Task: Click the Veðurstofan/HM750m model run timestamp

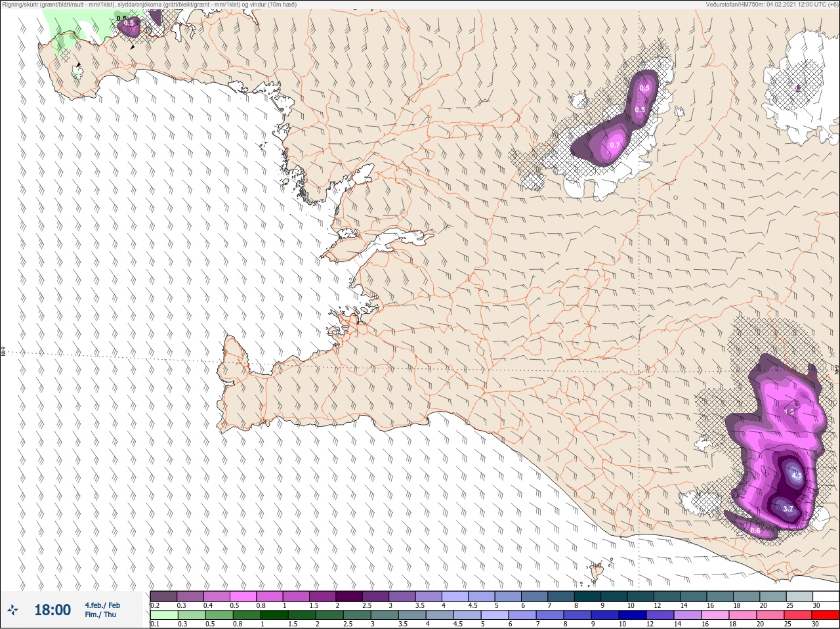Action: (772, 5)
